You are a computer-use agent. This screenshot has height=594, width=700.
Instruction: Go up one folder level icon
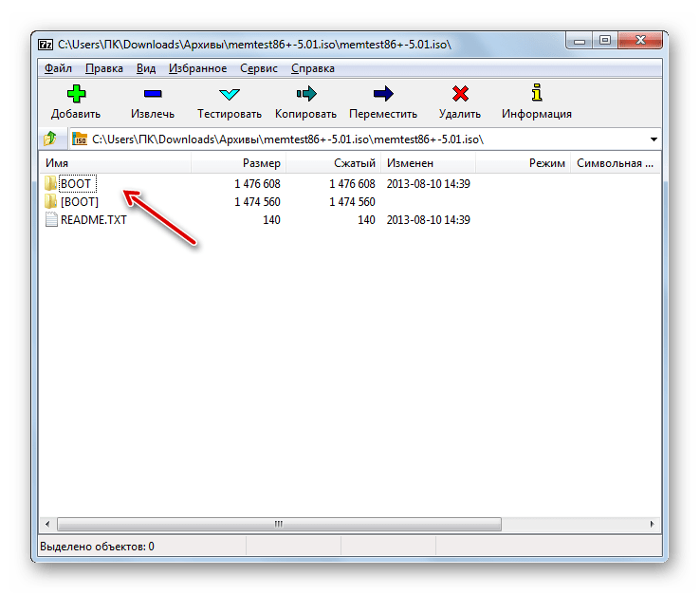pyautogui.click(x=50, y=139)
